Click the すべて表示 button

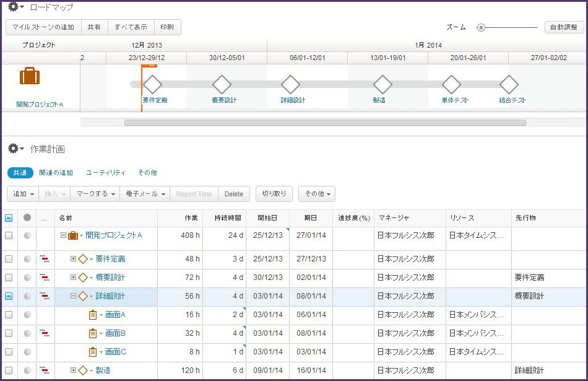click(x=131, y=27)
